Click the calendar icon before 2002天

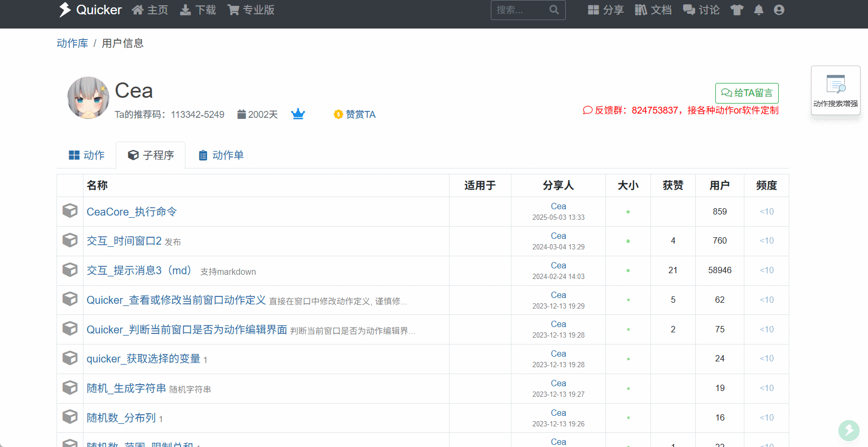tap(241, 114)
